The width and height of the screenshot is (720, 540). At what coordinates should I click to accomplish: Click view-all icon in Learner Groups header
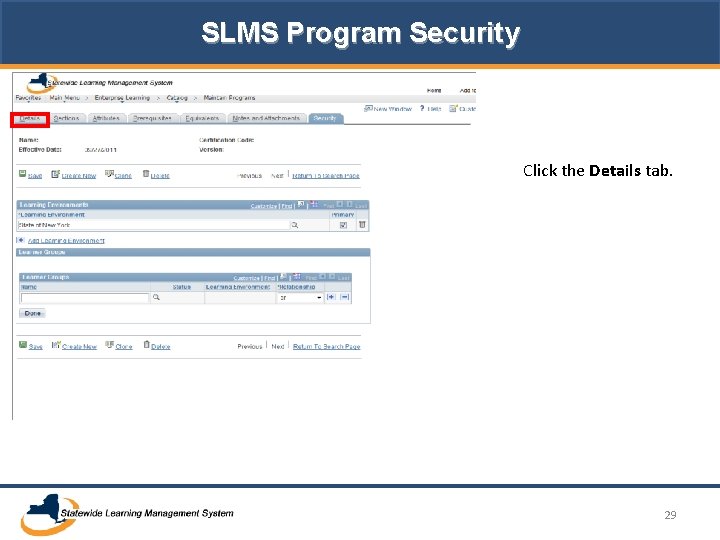coord(283,276)
